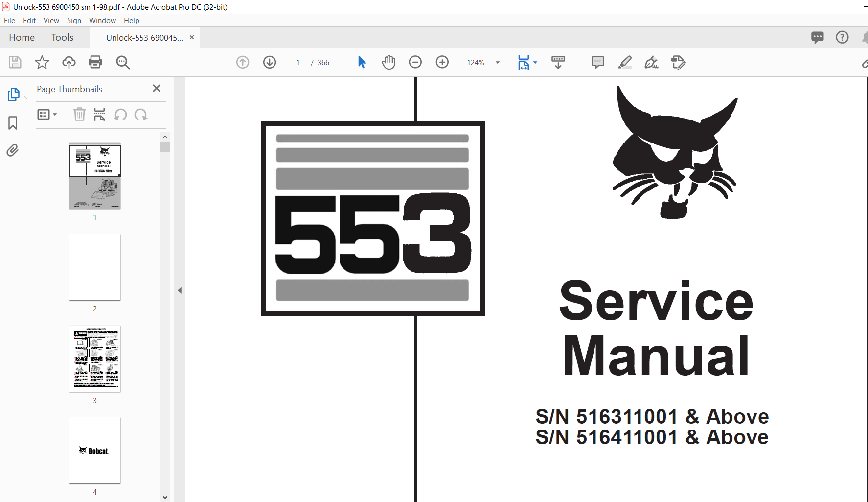This screenshot has width=868, height=502.
Task: Open the Window menu
Action: pos(102,21)
